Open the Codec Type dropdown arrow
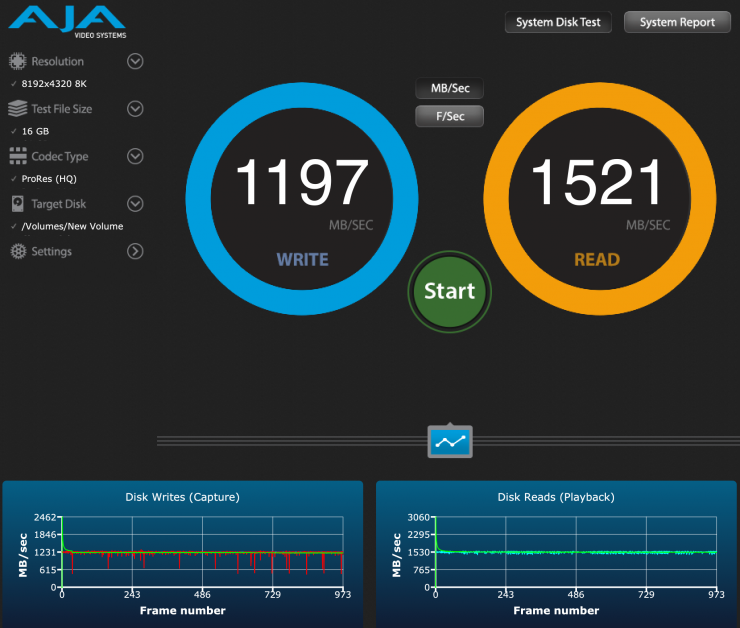The height and width of the screenshot is (628, 740). pyautogui.click(x=135, y=157)
